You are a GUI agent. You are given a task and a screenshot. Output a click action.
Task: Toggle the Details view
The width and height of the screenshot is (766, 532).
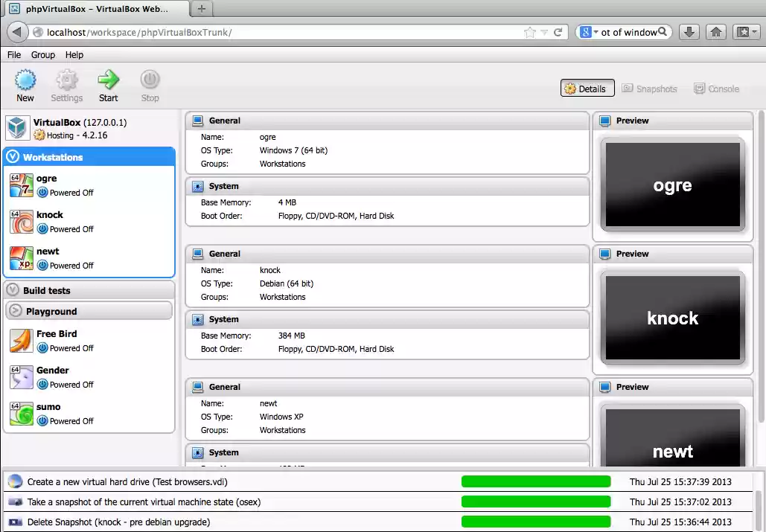point(587,88)
